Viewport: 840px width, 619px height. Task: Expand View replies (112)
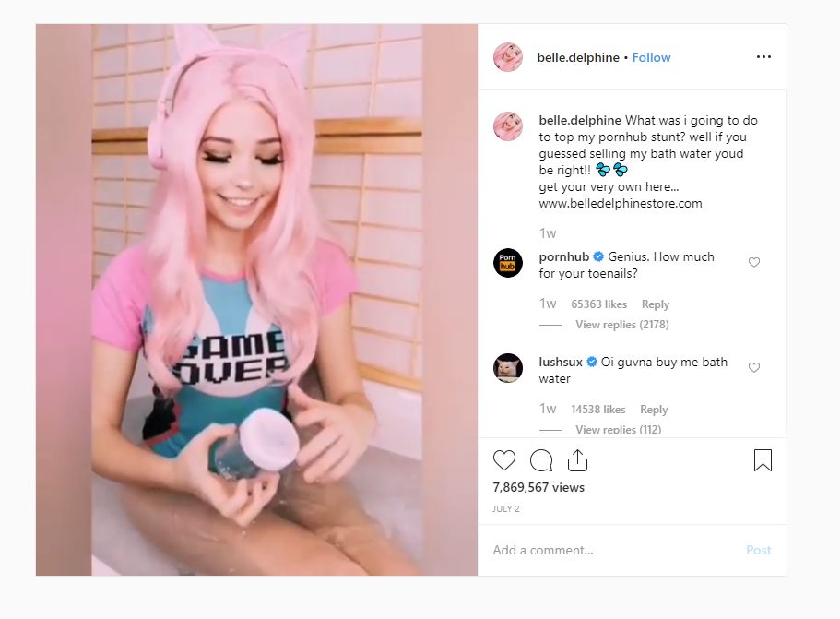point(618,429)
